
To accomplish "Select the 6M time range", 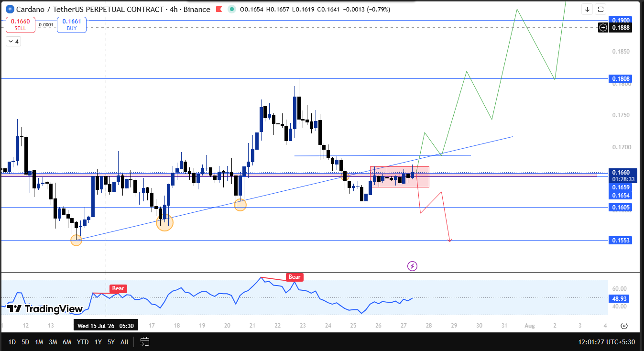I will 67,342.
